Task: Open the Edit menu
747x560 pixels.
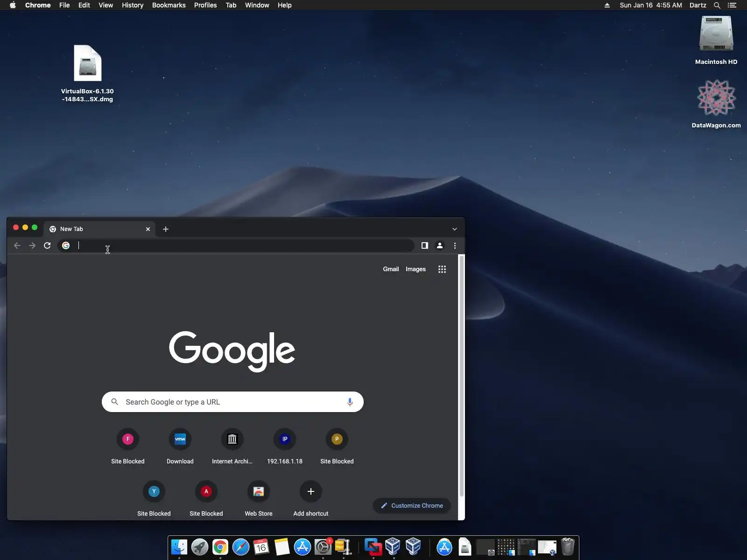Action: point(84,5)
